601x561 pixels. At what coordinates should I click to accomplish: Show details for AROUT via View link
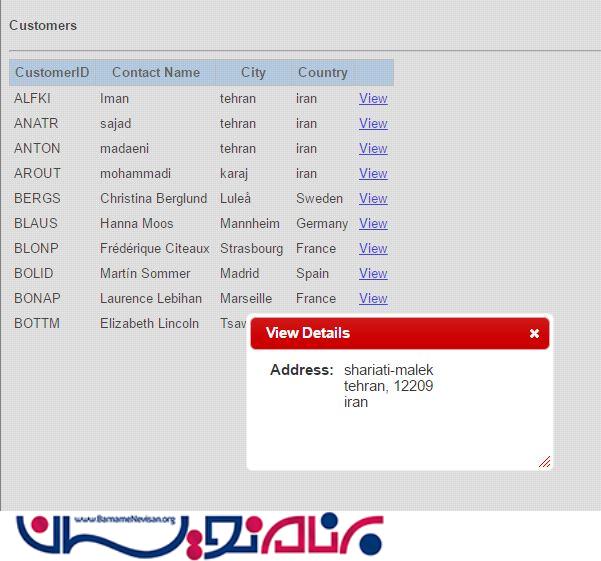coord(373,174)
